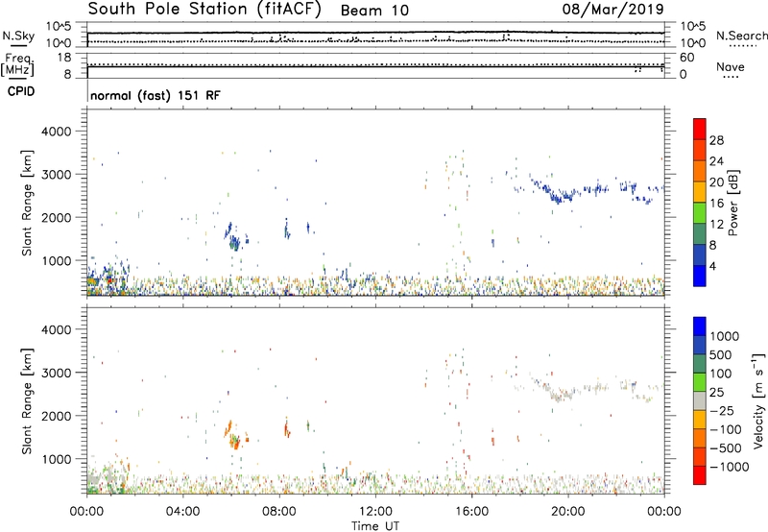The width and height of the screenshot is (768, 532).
Task: Click the "24" Power color bar label
Action: (x=716, y=161)
